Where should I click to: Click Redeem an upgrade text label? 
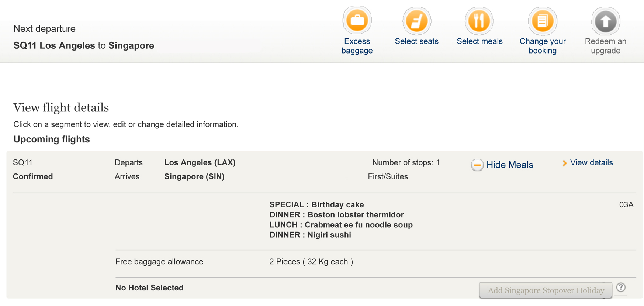(605, 46)
